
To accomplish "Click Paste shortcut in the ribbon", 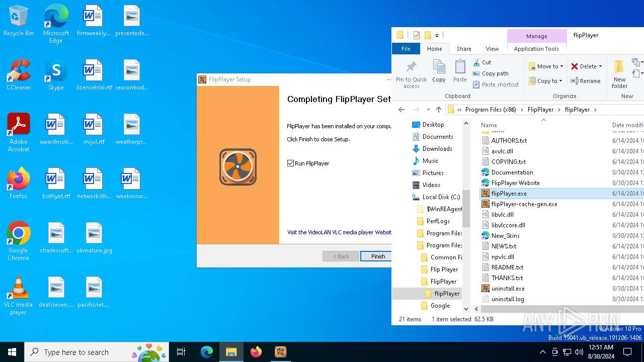I will coord(496,84).
